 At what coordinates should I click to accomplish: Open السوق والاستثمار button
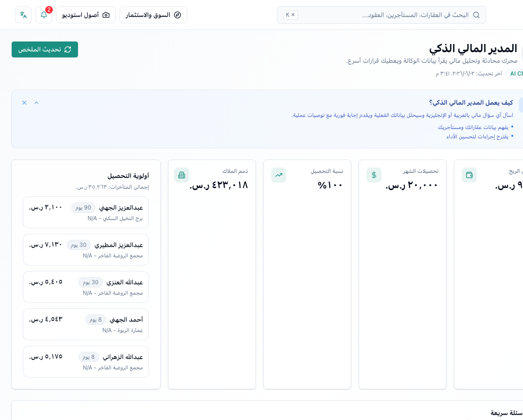coord(154,15)
